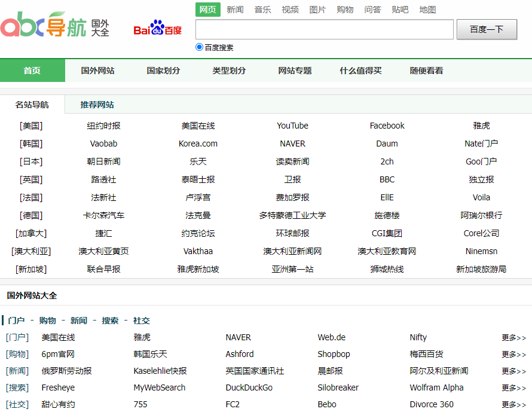The width and height of the screenshot is (532, 418).
Task: Select the 推荐网站 tab
Action: pos(97,104)
